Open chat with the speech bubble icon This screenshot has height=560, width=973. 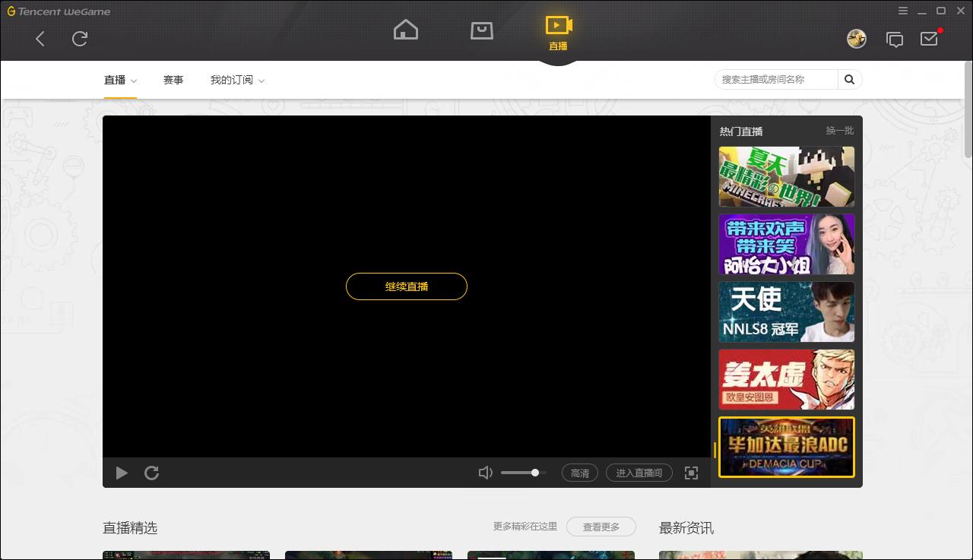tap(895, 39)
